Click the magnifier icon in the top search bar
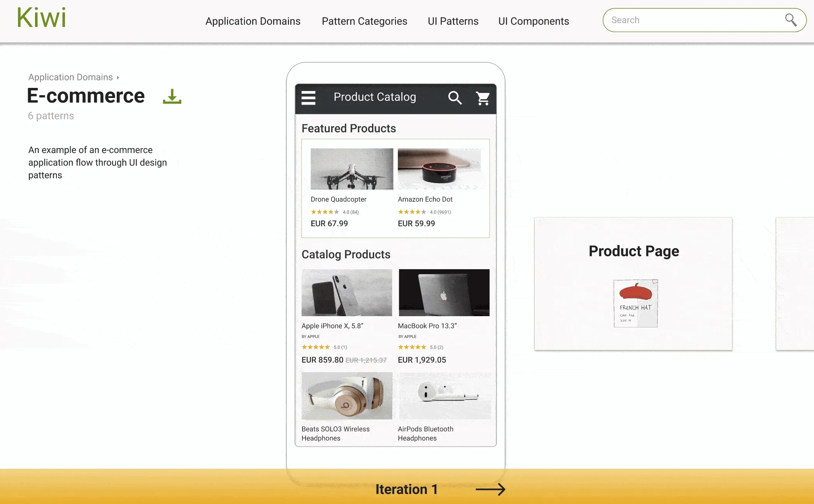 pyautogui.click(x=791, y=20)
